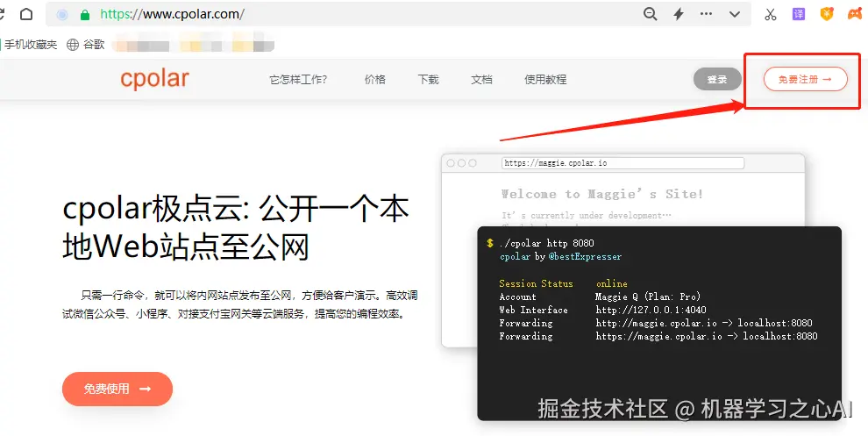Viewport: 868px width, 436px height.
Task: Click the cpolar logo
Action: click(x=155, y=79)
